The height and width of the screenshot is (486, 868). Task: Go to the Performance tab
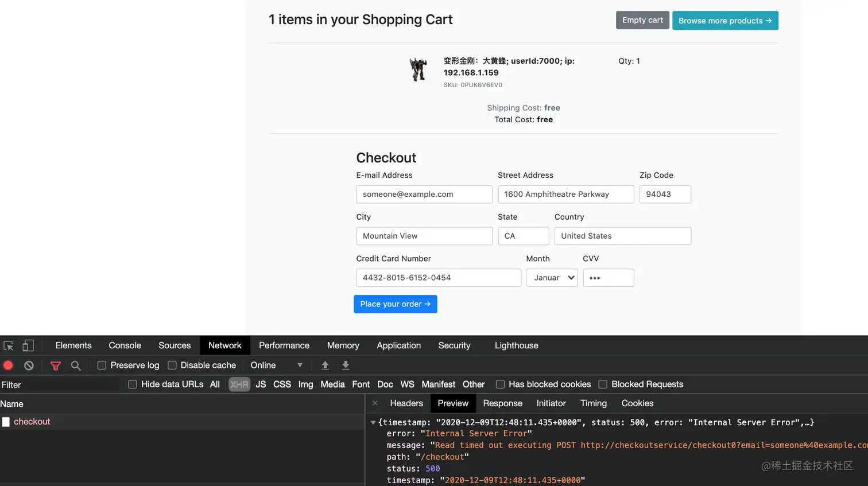284,345
